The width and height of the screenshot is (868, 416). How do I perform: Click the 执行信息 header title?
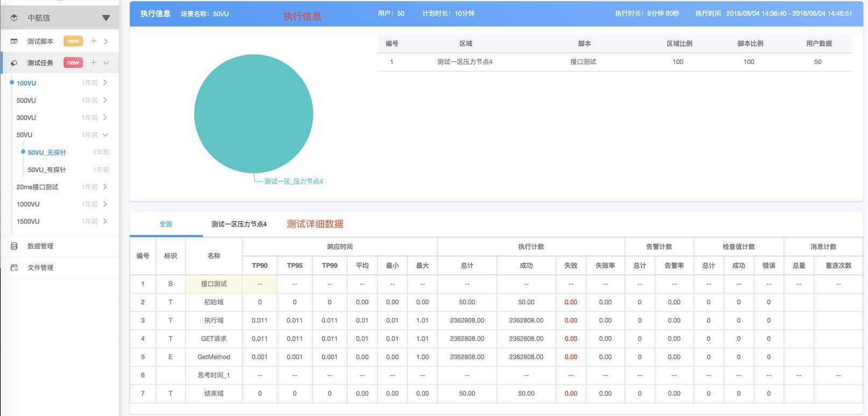click(155, 13)
